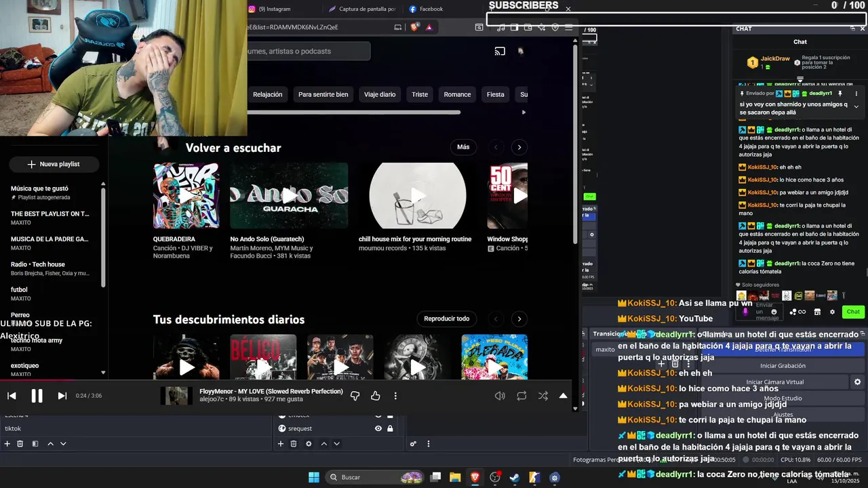Click the green Chat send button
This screenshot has height=488, width=868.
(x=853, y=312)
